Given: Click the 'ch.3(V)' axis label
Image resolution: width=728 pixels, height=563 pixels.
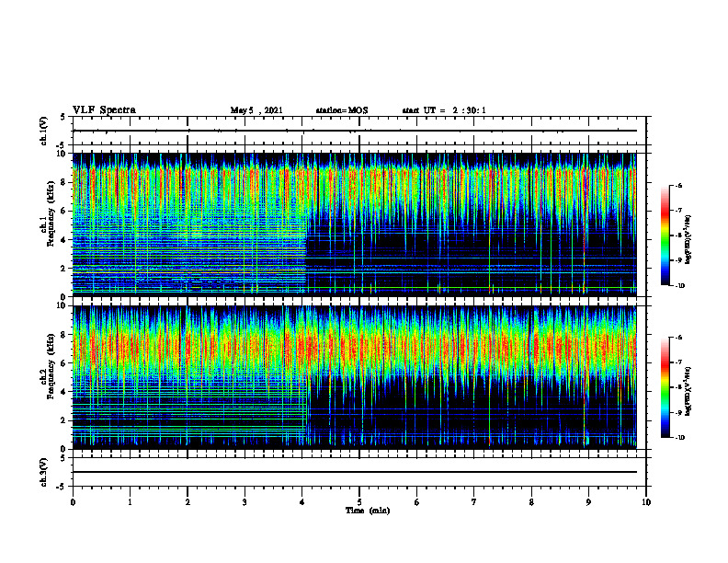Looking at the screenshot, I should 43,472.
